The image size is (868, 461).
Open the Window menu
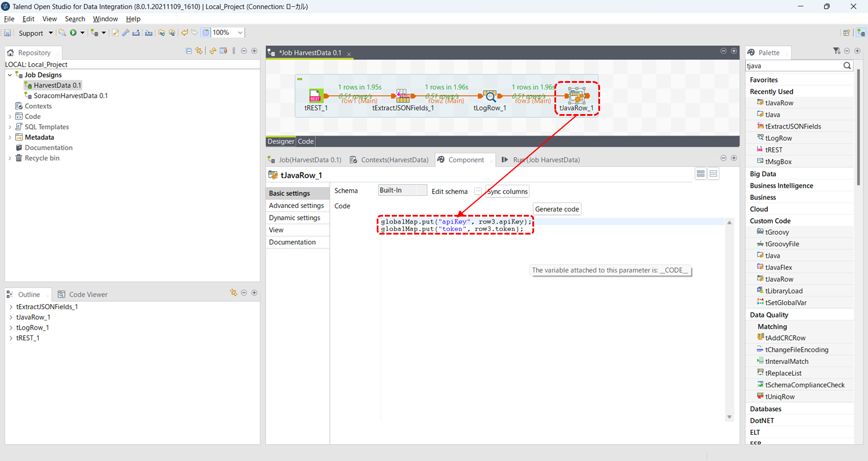pyautogui.click(x=105, y=19)
